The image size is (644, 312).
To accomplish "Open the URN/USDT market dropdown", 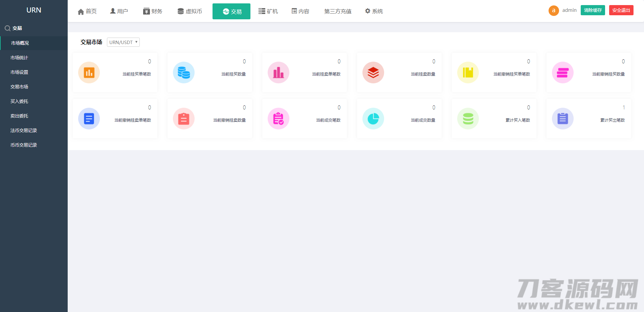I will pyautogui.click(x=123, y=42).
